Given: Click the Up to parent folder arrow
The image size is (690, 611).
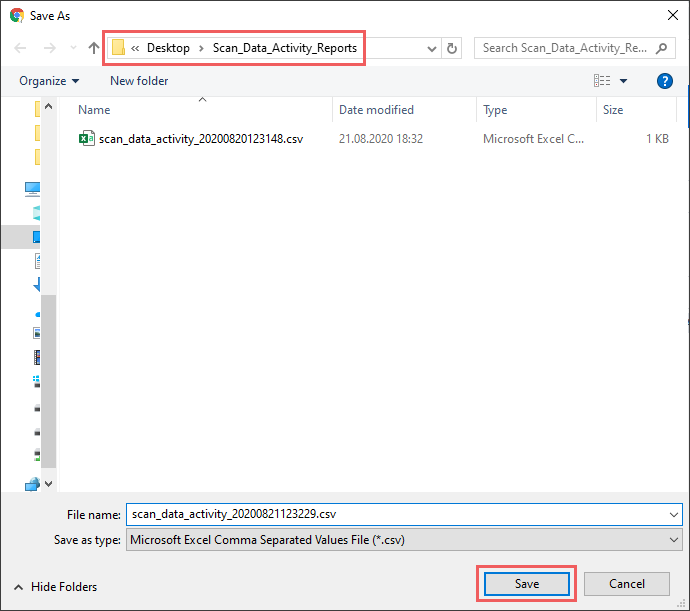Looking at the screenshot, I should [x=93, y=48].
